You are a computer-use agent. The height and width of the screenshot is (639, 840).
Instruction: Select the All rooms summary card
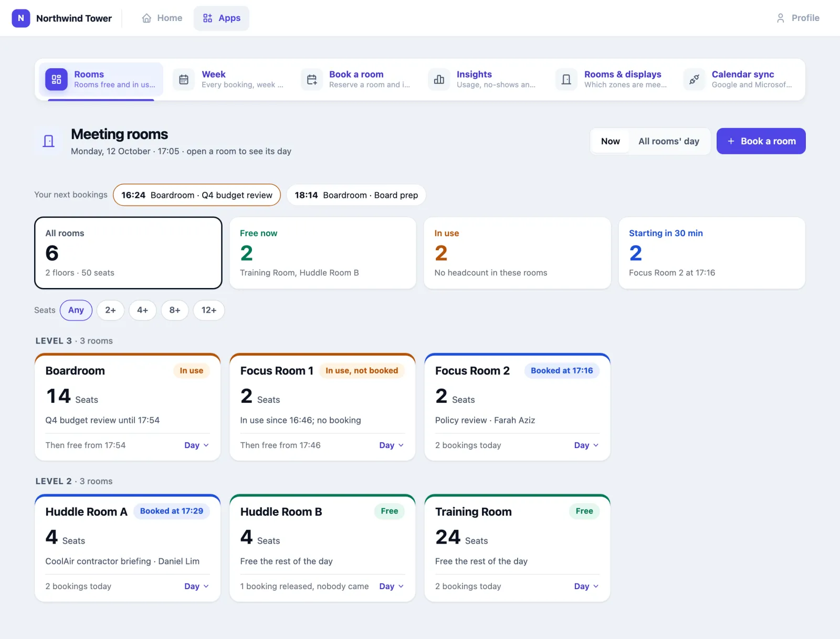point(128,253)
